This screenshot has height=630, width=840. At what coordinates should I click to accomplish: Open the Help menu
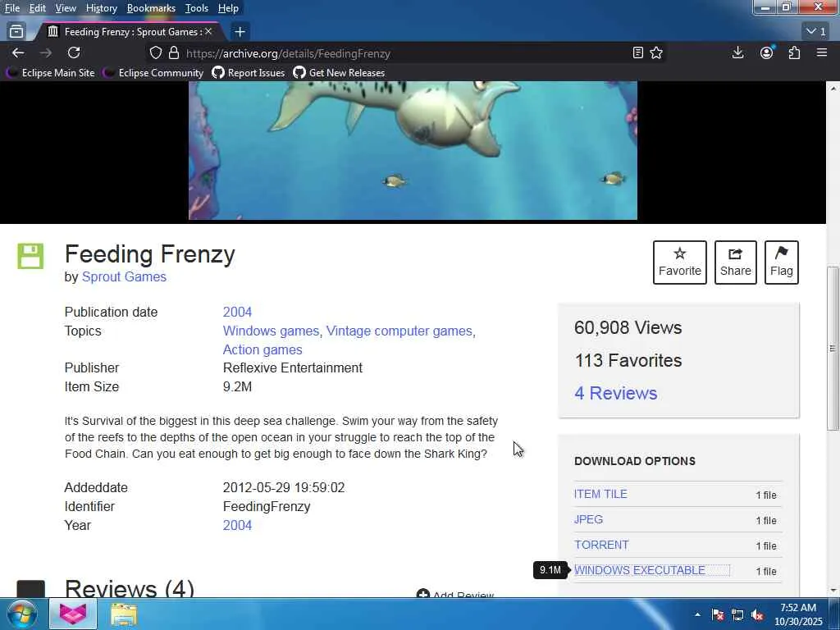pyautogui.click(x=228, y=8)
